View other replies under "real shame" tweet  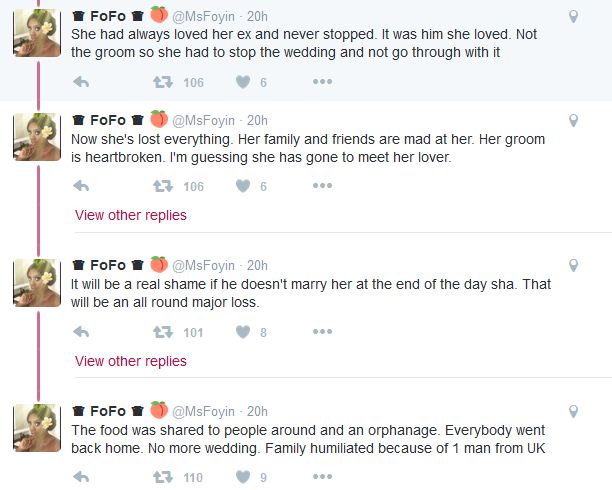tap(130, 361)
